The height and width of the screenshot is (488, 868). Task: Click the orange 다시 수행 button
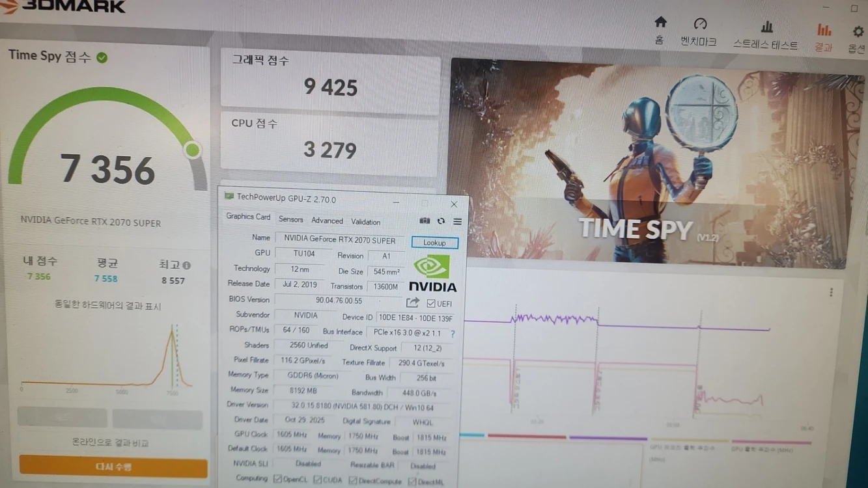pos(113,467)
